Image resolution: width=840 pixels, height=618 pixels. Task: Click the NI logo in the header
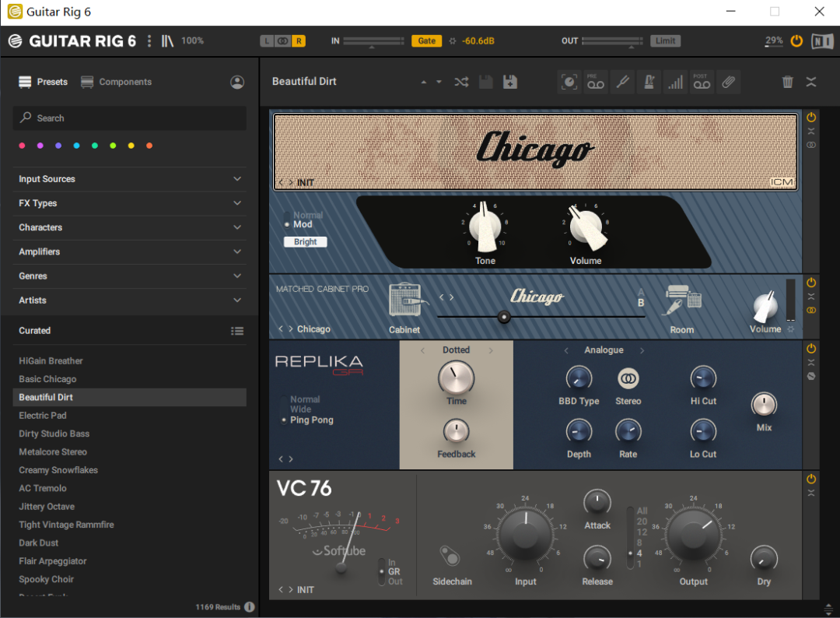click(822, 40)
